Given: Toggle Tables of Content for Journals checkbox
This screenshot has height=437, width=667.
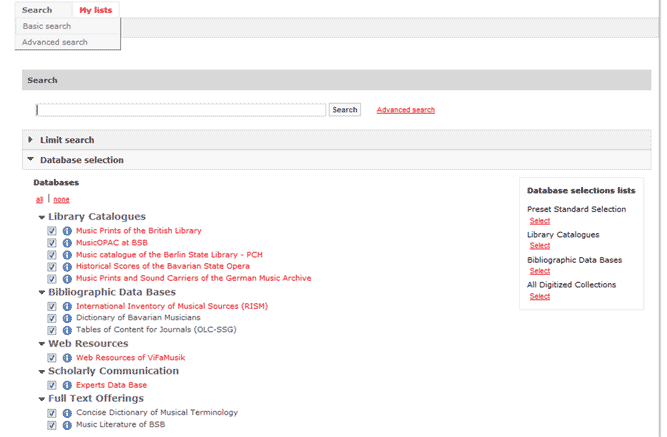Looking at the screenshot, I should 52,330.
